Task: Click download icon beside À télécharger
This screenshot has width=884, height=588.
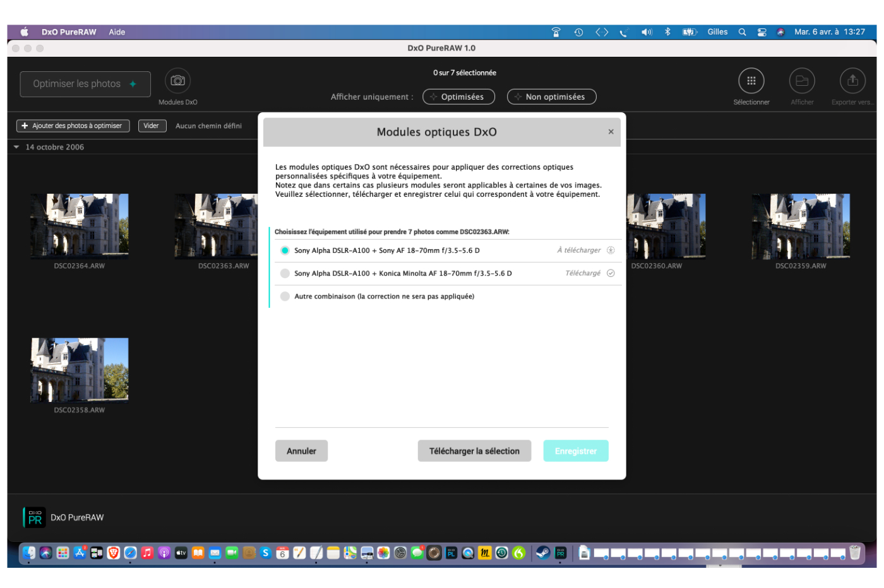Action: 611,250
